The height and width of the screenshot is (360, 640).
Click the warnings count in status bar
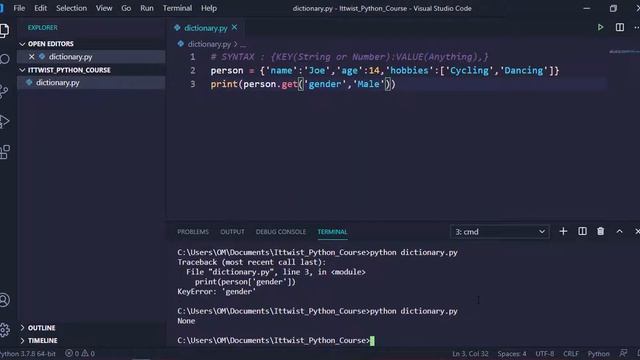[88, 353]
